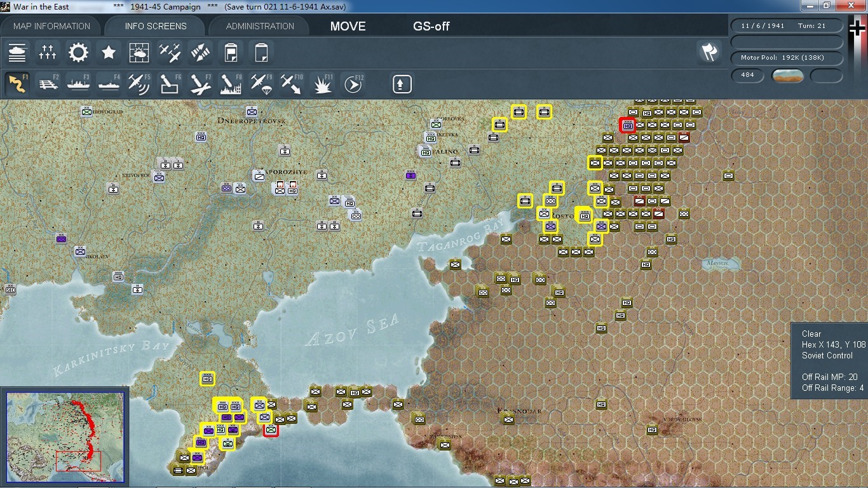Click the Azov Sea map label
Viewport: 868px width, 488px height.
click(x=353, y=329)
